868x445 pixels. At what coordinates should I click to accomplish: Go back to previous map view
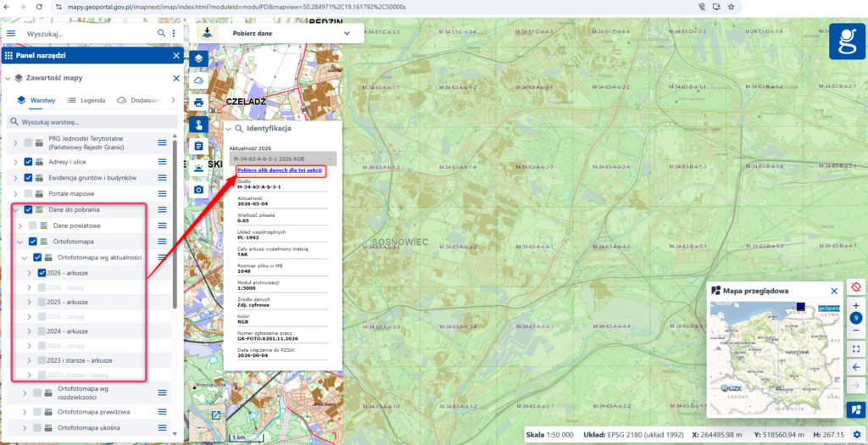point(856,367)
